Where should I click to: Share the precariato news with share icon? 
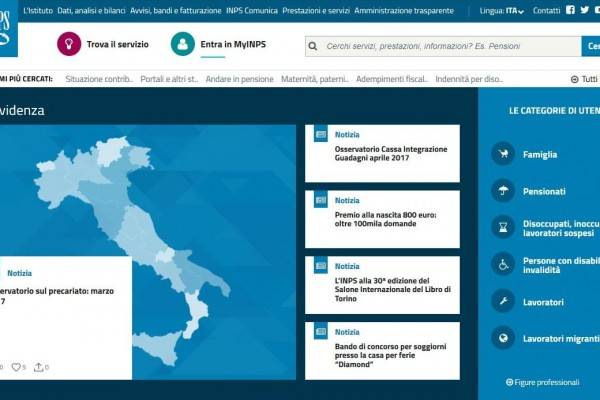click(x=38, y=367)
